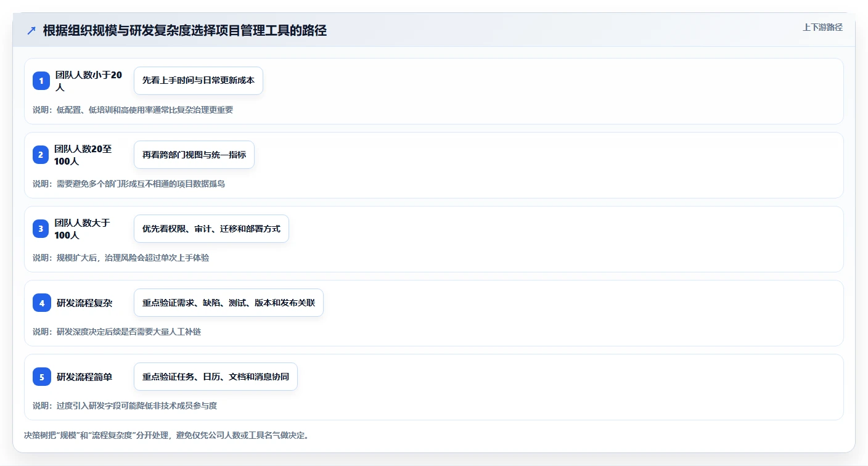The image size is (868, 466).
Task: Click the 团队人数20至100人 condition label
Action: point(84,155)
